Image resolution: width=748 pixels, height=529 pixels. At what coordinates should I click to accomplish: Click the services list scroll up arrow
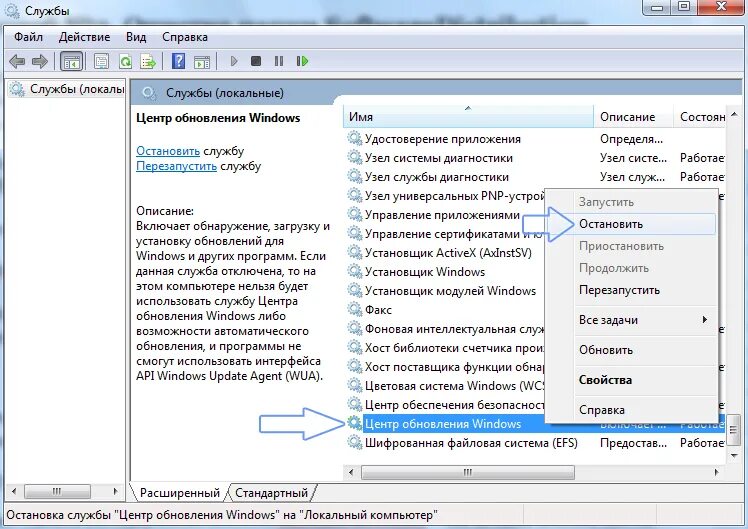tap(734, 114)
